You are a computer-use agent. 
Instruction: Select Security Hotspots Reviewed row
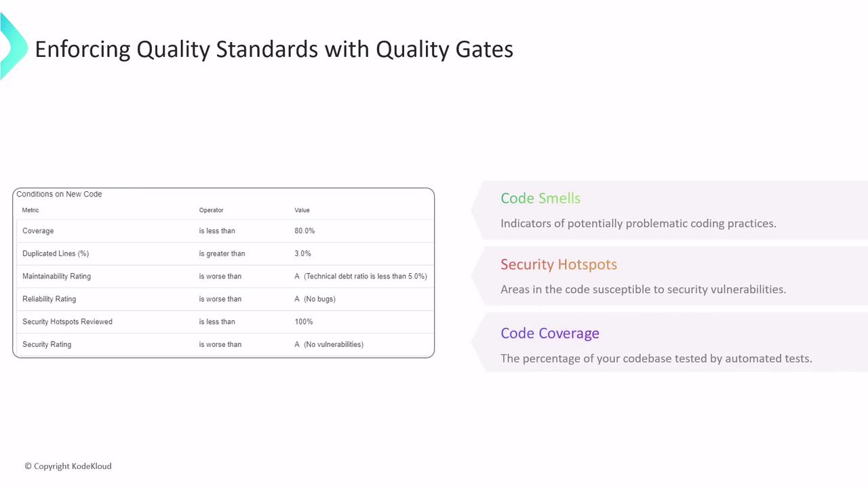point(67,322)
